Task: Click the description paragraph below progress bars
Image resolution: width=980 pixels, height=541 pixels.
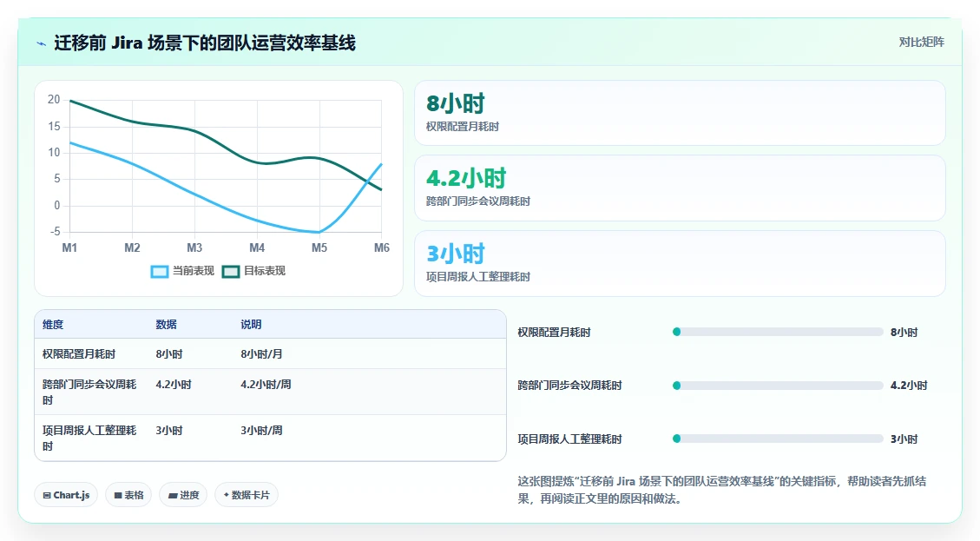Action: point(722,490)
